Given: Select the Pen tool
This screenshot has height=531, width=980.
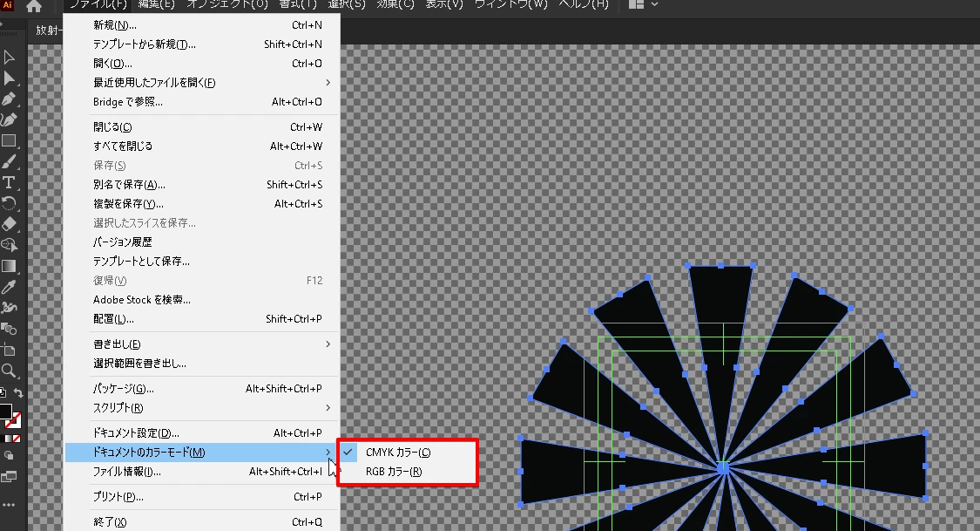Looking at the screenshot, I should coord(9,99).
